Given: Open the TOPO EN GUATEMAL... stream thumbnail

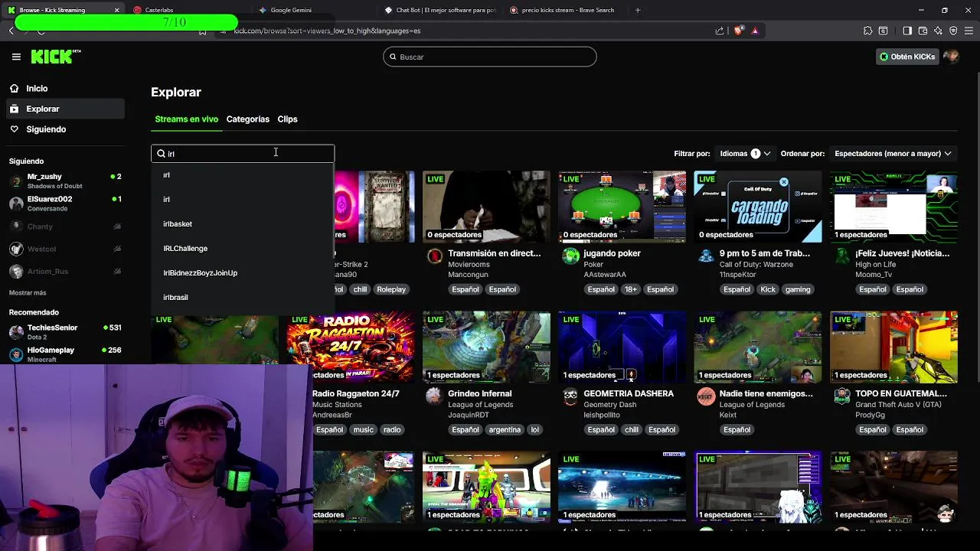Looking at the screenshot, I should click(x=893, y=347).
